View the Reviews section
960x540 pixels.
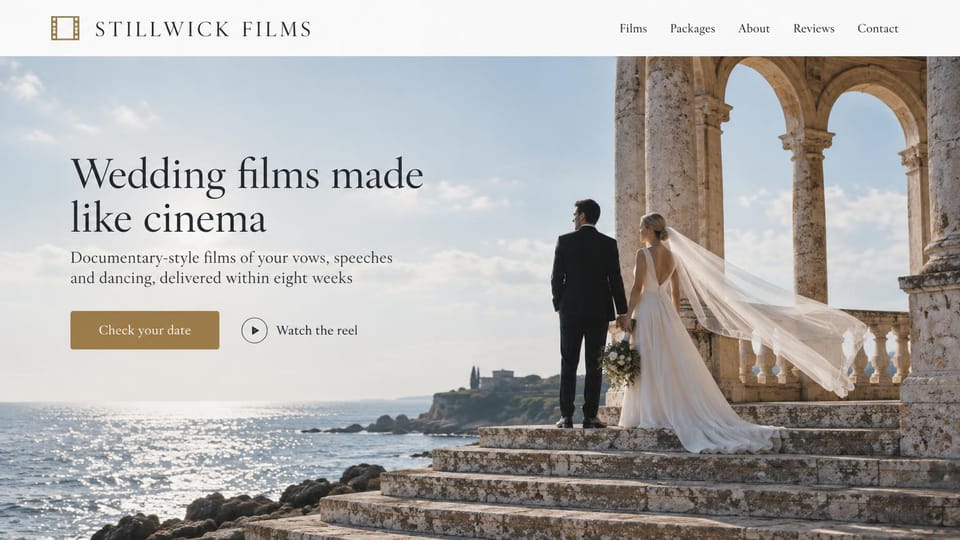tap(814, 28)
